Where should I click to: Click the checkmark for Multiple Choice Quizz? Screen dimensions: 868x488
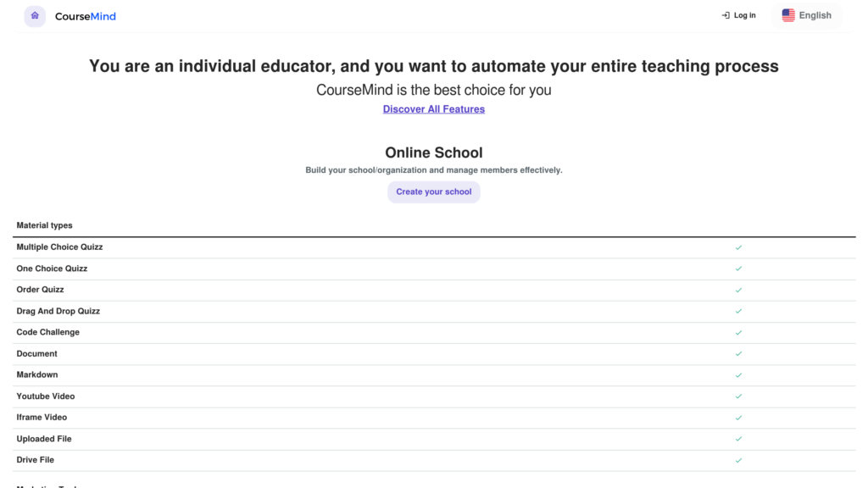(x=738, y=247)
